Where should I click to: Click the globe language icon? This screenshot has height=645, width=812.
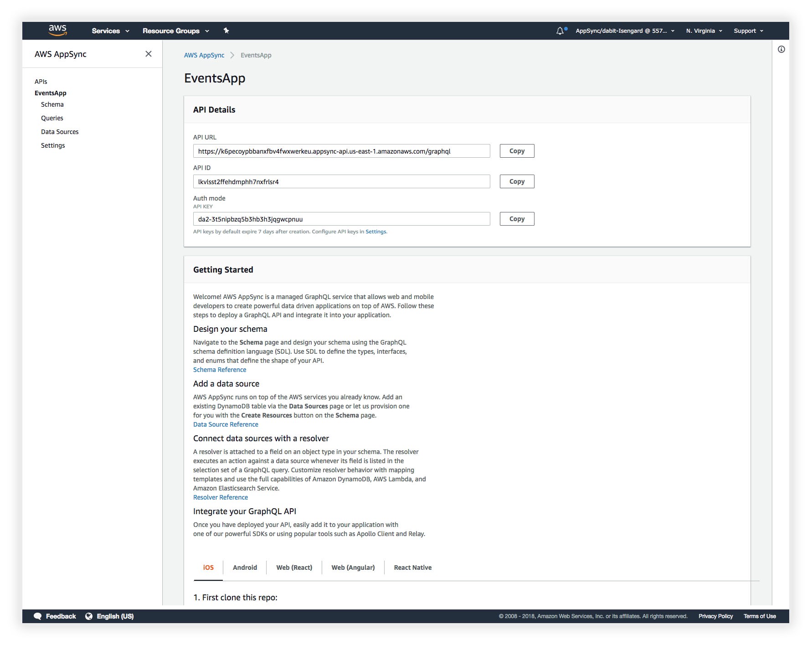pos(89,616)
